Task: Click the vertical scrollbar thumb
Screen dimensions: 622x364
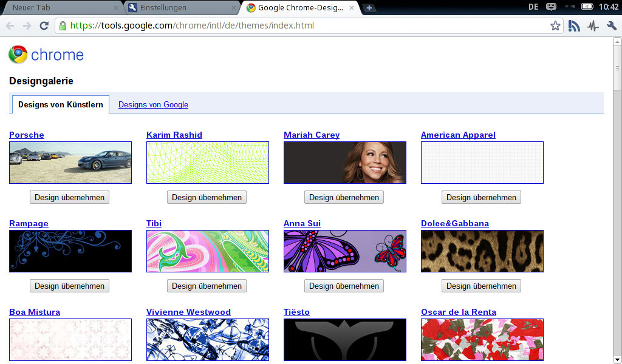Action: coord(617,68)
